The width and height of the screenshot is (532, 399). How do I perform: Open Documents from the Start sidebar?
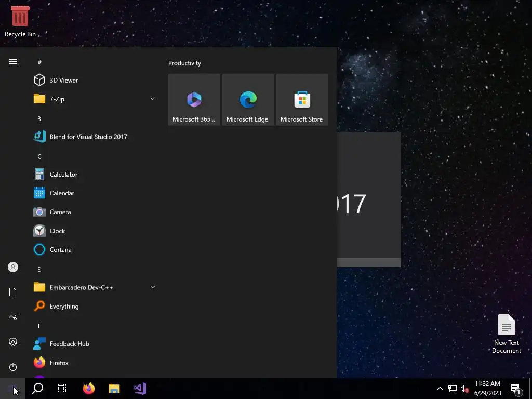pyautogui.click(x=13, y=292)
